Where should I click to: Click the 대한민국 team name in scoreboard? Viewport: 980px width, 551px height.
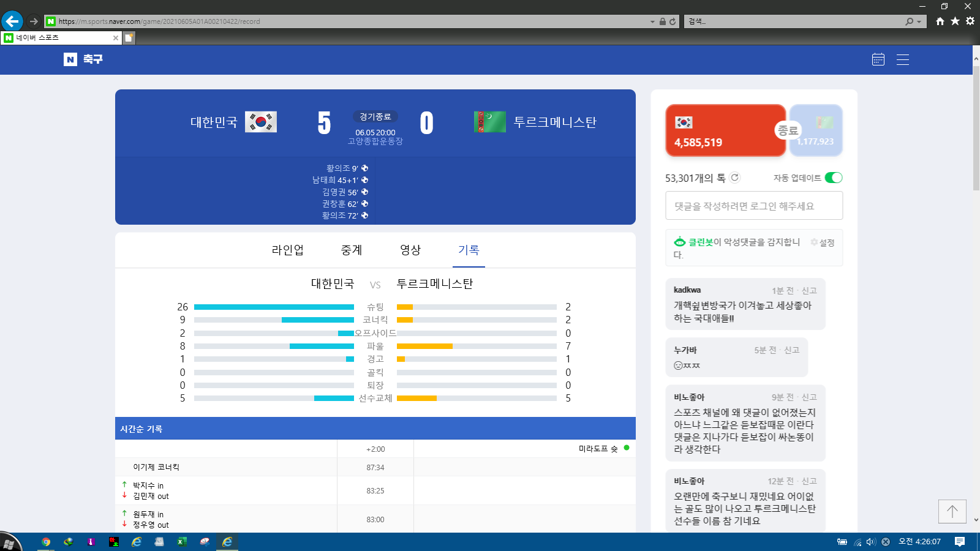[214, 122]
